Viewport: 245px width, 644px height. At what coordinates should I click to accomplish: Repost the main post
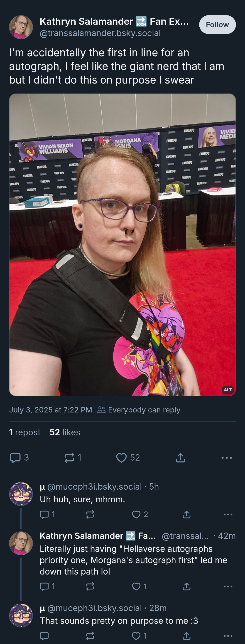[73, 458]
